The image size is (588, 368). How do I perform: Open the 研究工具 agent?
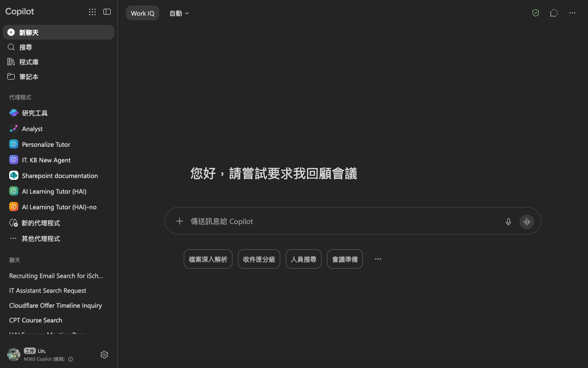tap(58, 113)
